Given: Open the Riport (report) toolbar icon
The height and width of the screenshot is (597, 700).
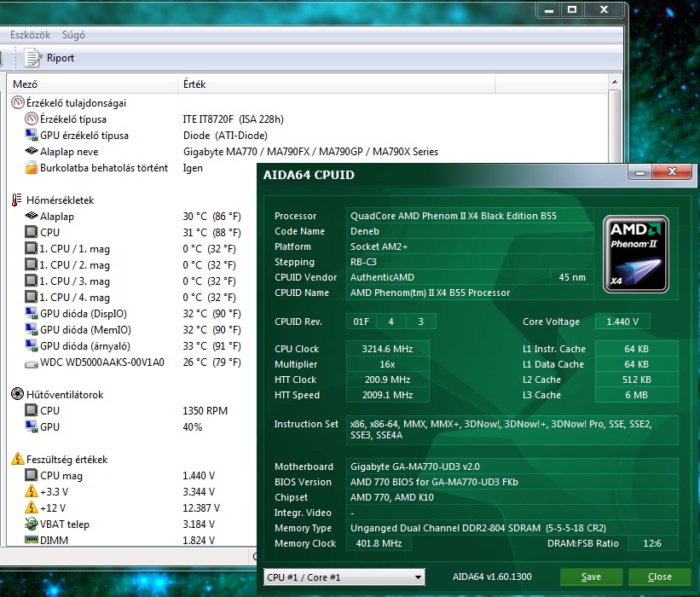Looking at the screenshot, I should tap(32, 58).
